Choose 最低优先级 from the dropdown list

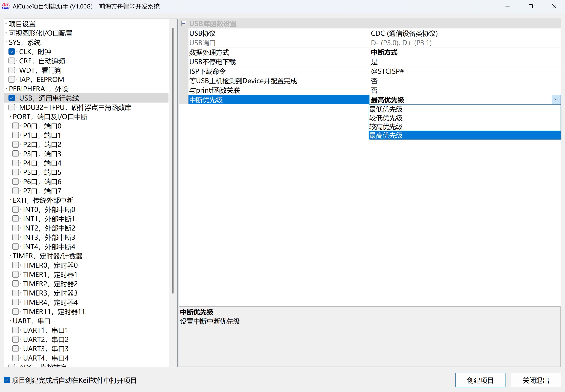tap(464, 109)
